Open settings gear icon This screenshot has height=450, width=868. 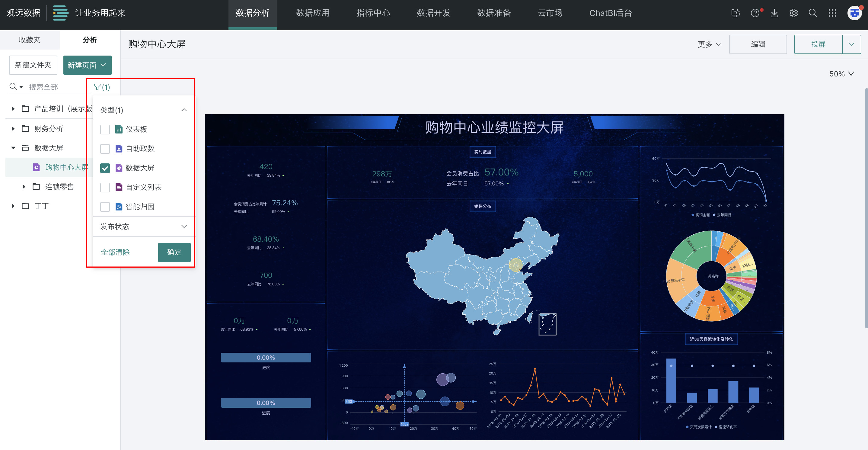pyautogui.click(x=793, y=13)
